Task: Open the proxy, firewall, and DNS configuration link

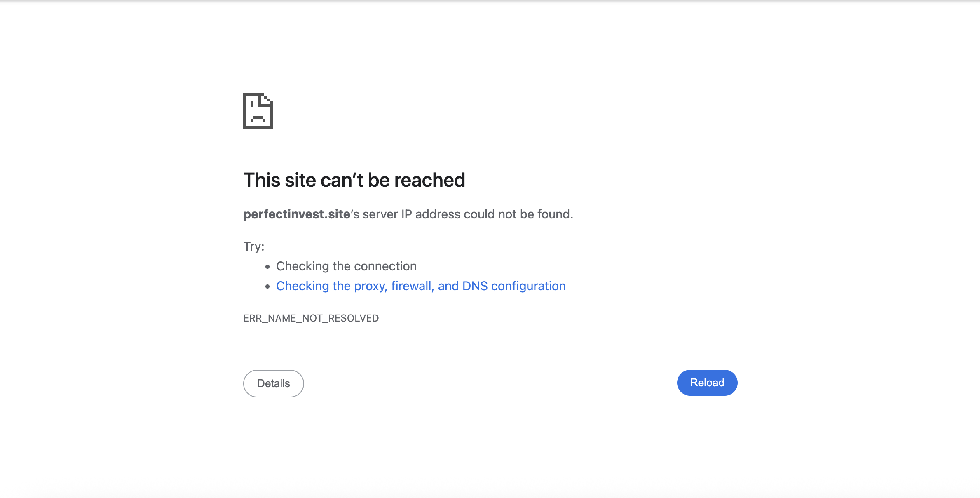Action: (421, 286)
